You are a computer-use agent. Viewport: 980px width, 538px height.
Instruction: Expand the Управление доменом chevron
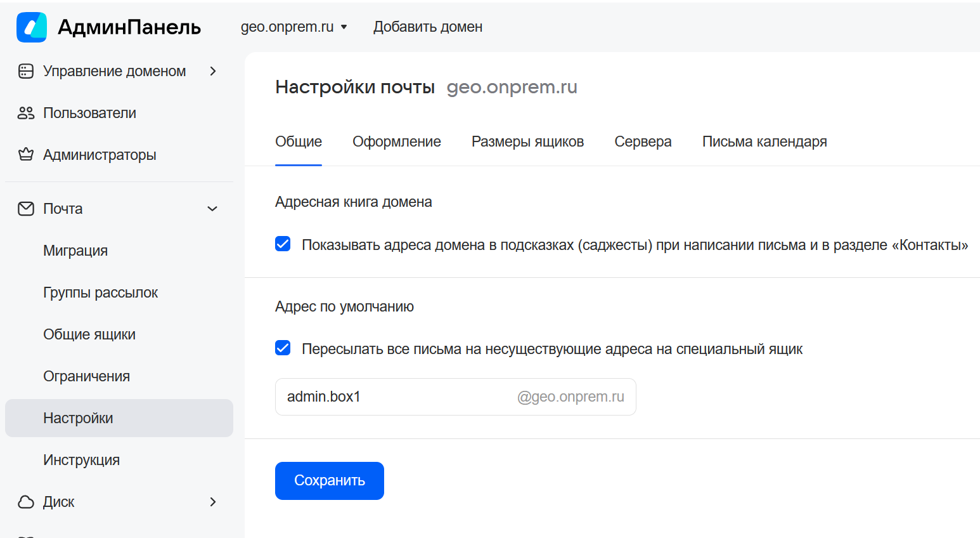coord(213,71)
